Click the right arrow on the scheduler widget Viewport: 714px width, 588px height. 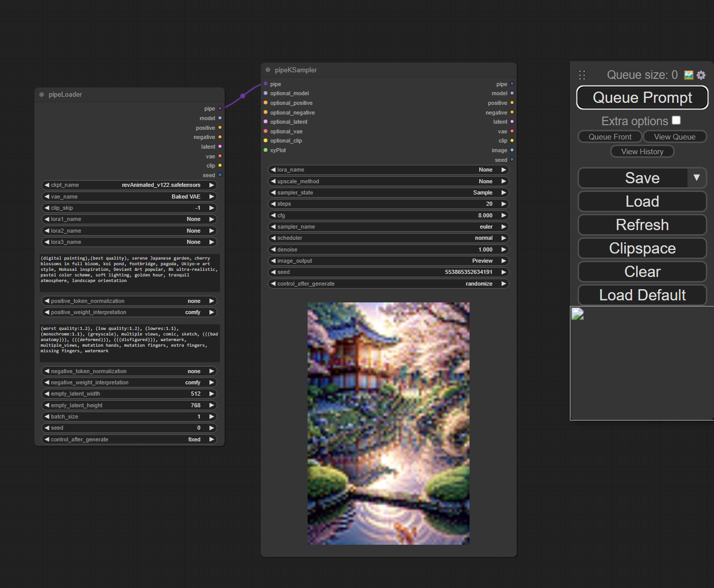pyautogui.click(x=503, y=238)
